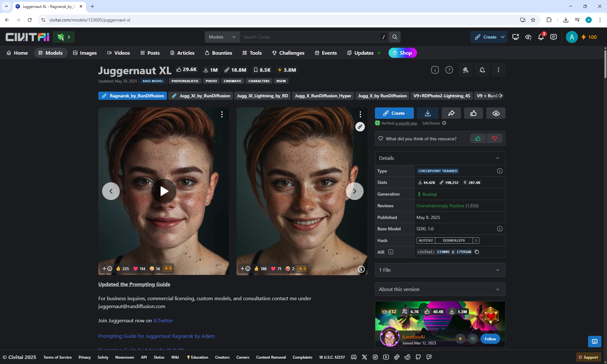Screen dimensions: 607x364
Task: Open the Bounties navigation item
Action: pos(218,53)
